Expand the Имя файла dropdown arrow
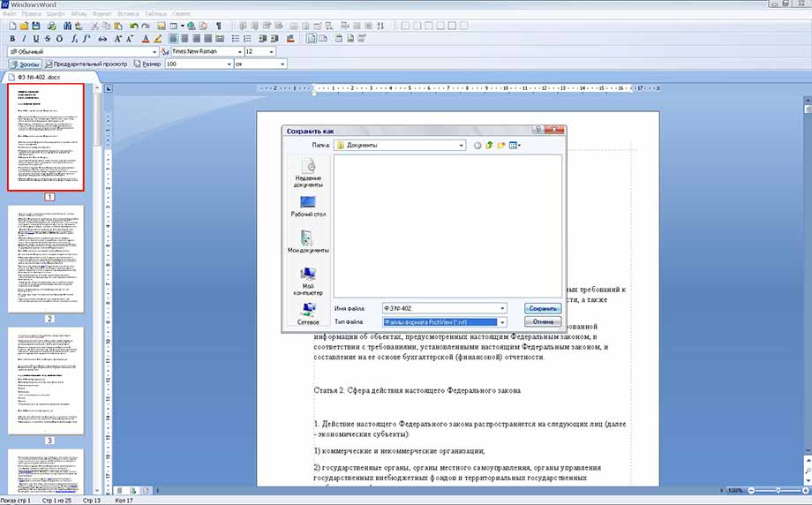Screen dimensions: 812x505 [x=502, y=309]
